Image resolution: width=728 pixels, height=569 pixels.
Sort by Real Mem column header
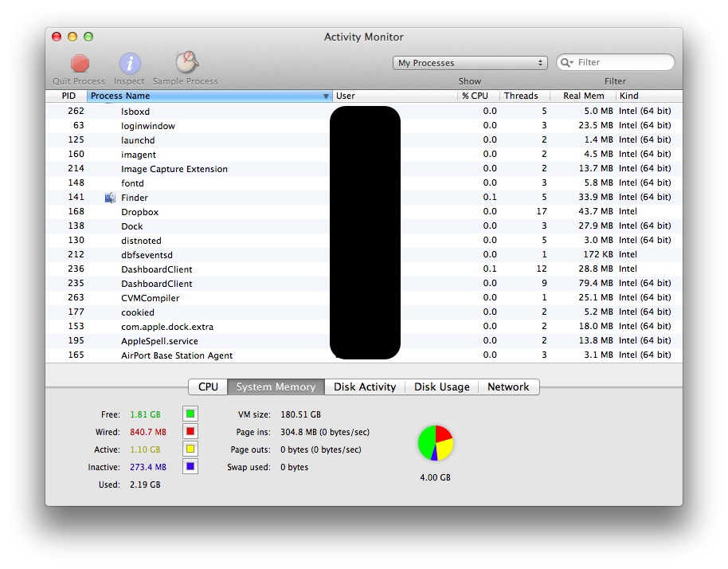pos(583,96)
